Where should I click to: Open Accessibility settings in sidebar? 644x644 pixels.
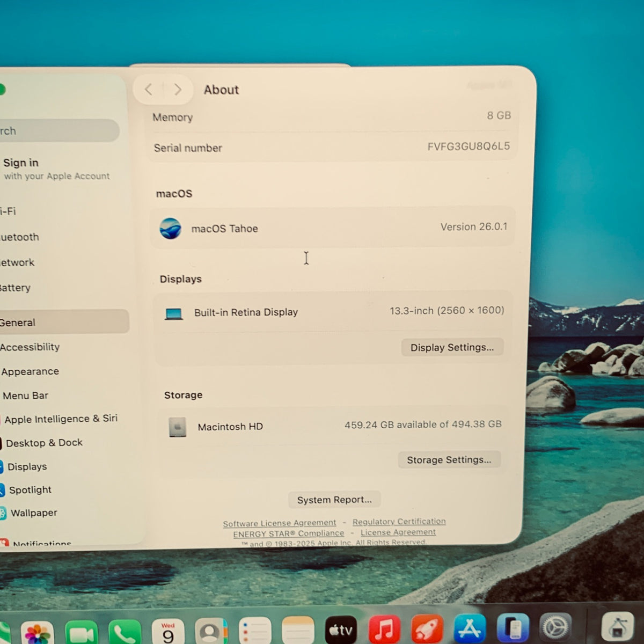click(30, 347)
